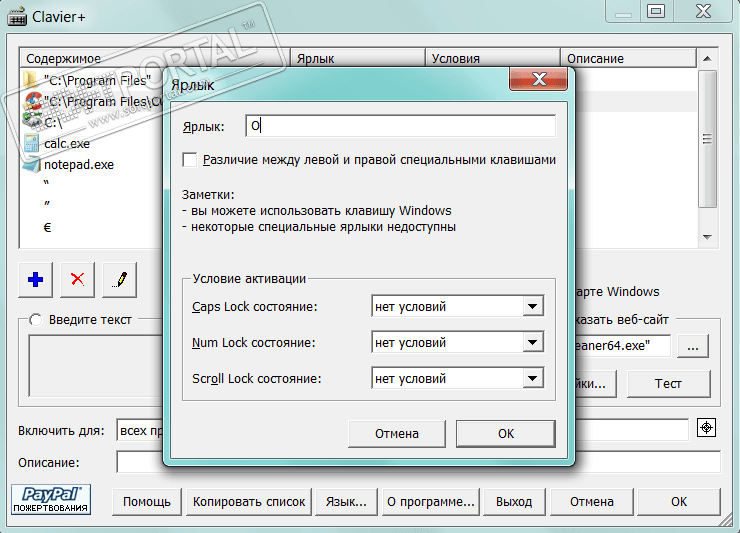740x533 pixels.
Task: Click the notepad icon beside notepad.exe
Action: point(32,164)
